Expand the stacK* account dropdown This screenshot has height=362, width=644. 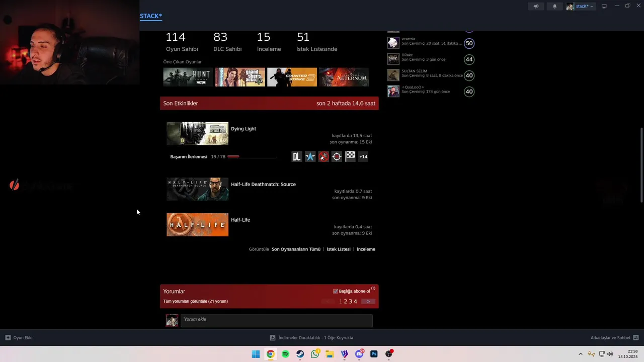pos(581,6)
